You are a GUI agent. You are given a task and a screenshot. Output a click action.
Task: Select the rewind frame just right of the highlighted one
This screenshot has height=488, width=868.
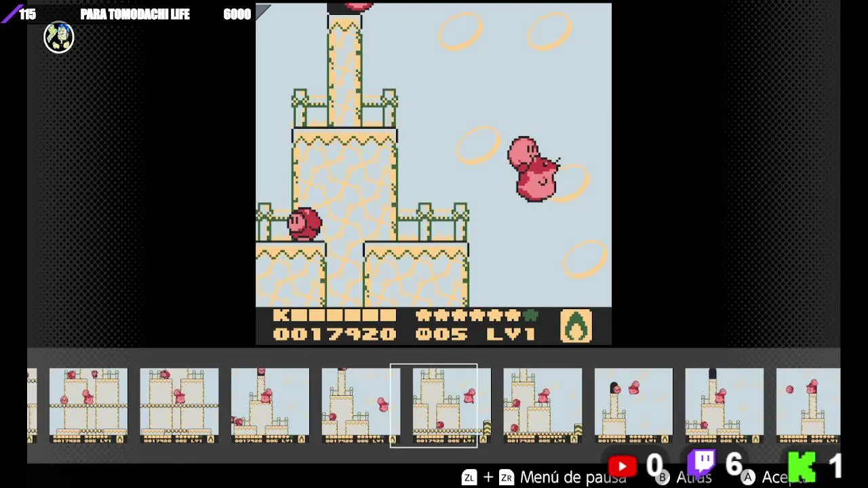pyautogui.click(x=542, y=405)
